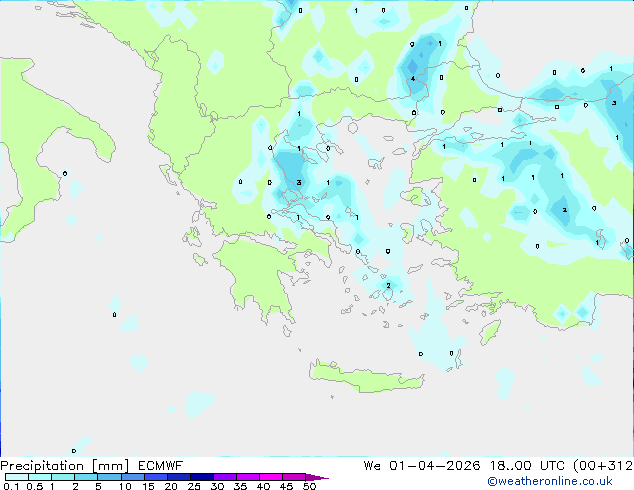This screenshot has width=634, height=490.
Task: Click the 2–5 mm legend color swatch
Action: (x=86, y=477)
